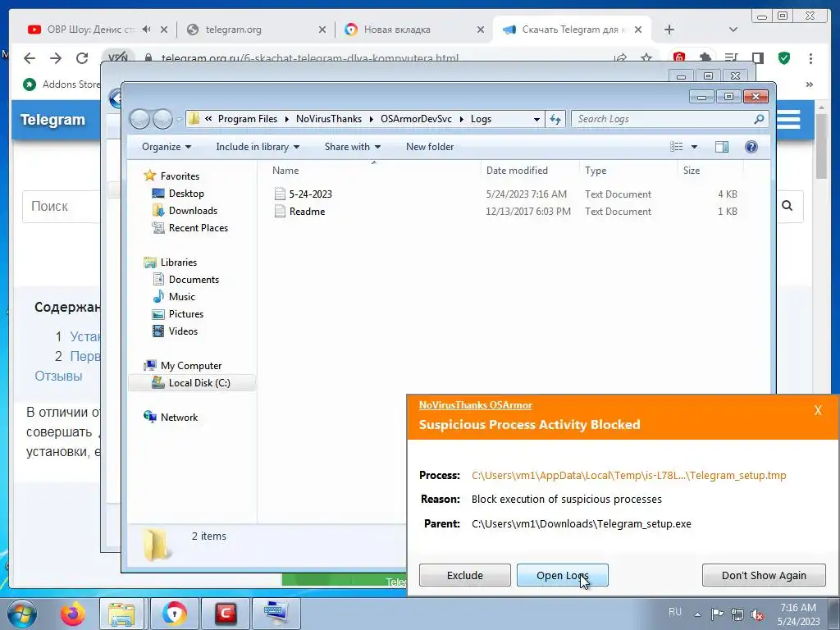Viewport: 840px width, 630px height.
Task: Select Readme text file
Action: point(307,211)
